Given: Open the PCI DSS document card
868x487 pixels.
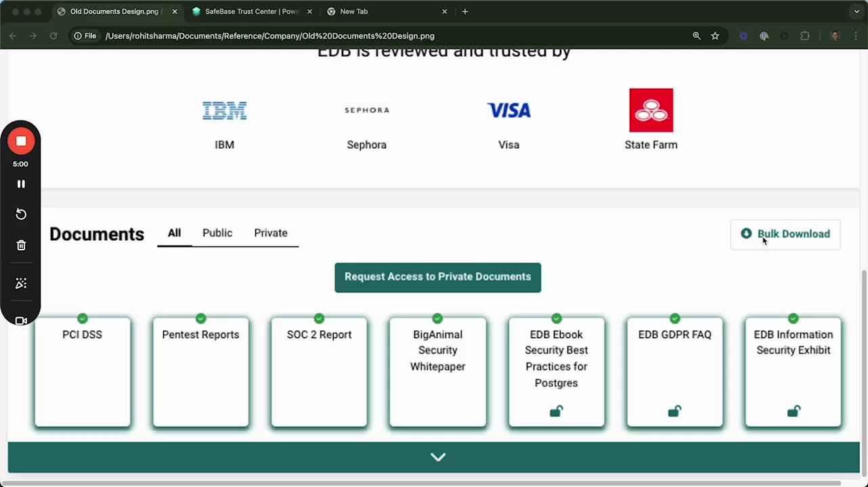Looking at the screenshot, I should [x=83, y=372].
